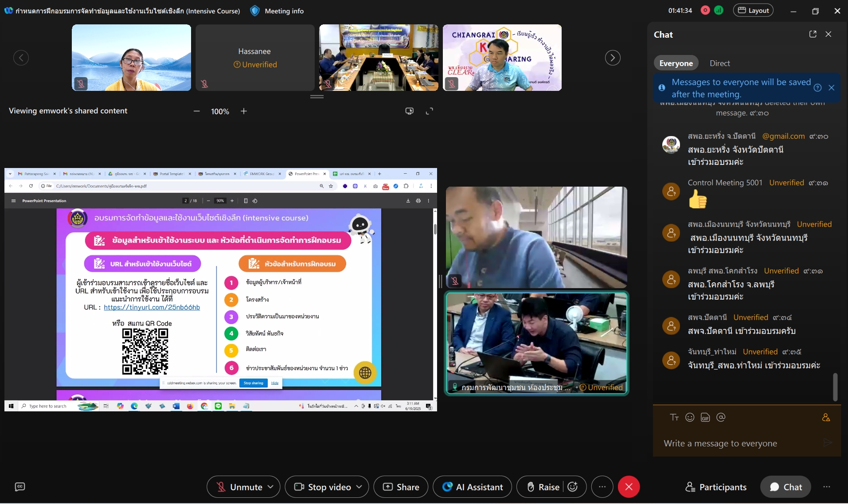The image size is (848, 504).
Task: Zoom out shared content
Action: (x=197, y=111)
